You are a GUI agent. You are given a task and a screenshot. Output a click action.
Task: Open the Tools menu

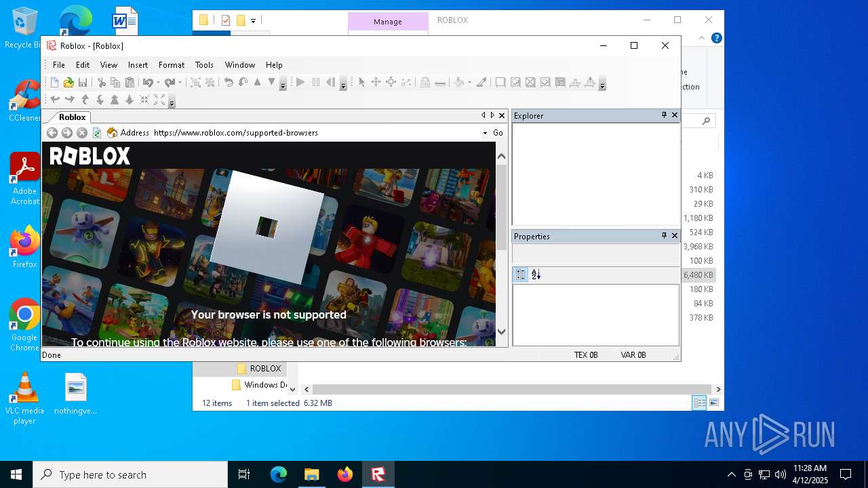(204, 65)
